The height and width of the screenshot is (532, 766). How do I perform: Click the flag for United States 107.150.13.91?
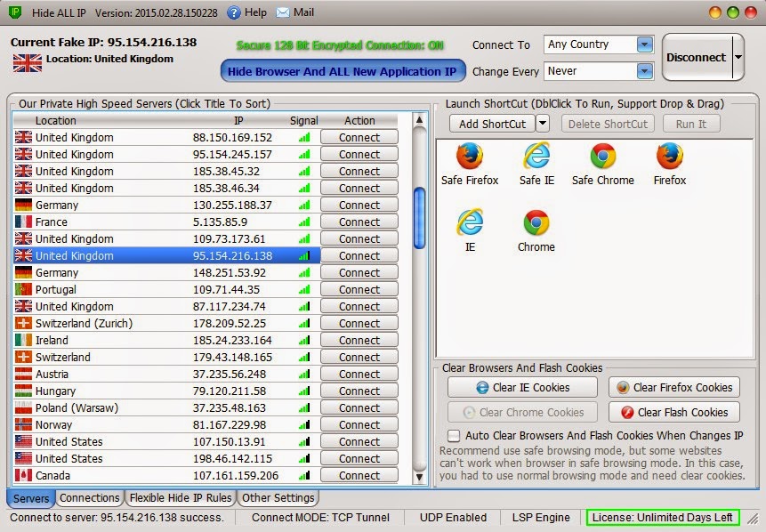click(x=23, y=441)
